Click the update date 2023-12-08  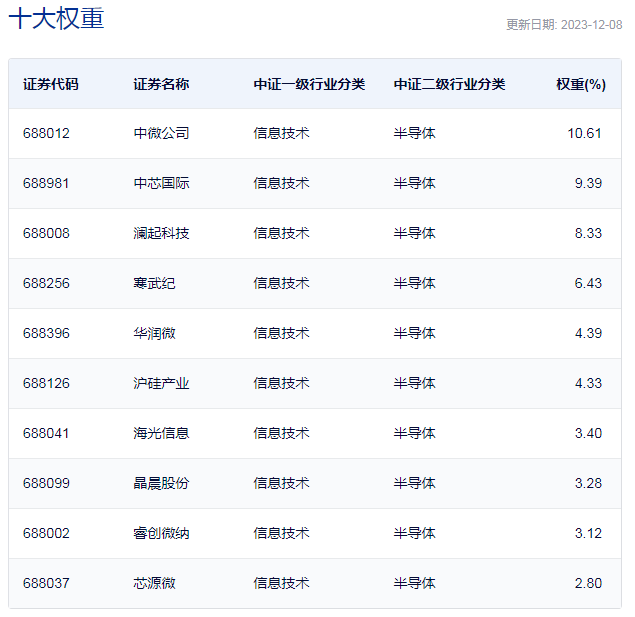(592, 25)
